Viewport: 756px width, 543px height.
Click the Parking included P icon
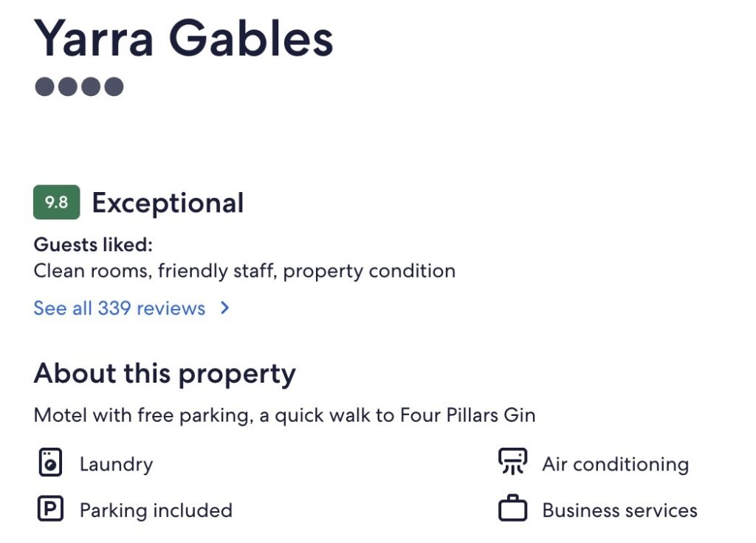(x=50, y=510)
